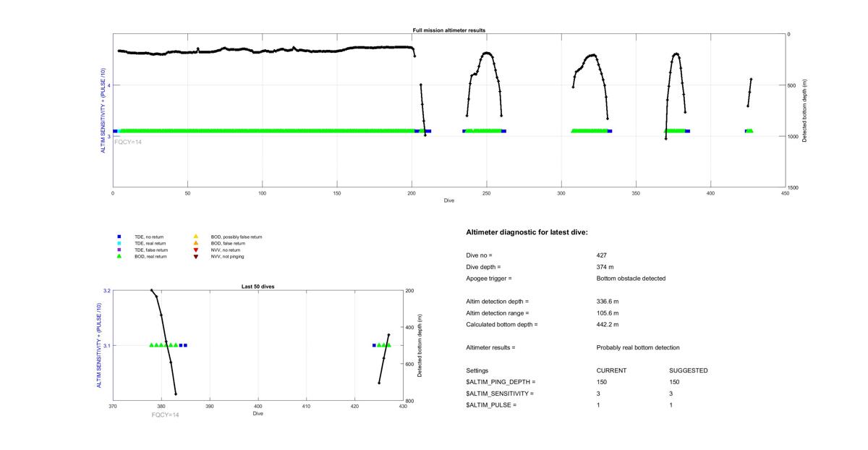Click the 'FQCY=14' label below the bottom plot

[x=165, y=415]
